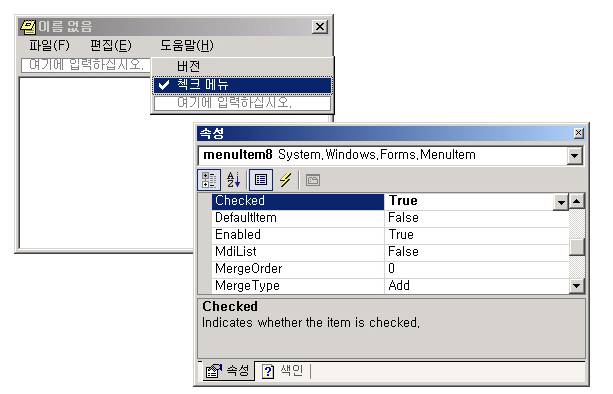Viewport: 613px width, 394px height.
Task: Click the top-level 여기에 입력하십시오 placeholder
Action: pyautogui.click(x=86, y=65)
